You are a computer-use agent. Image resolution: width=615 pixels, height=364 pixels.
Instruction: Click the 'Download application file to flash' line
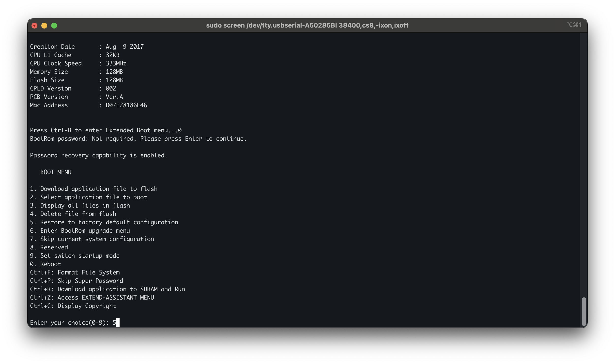click(93, 189)
